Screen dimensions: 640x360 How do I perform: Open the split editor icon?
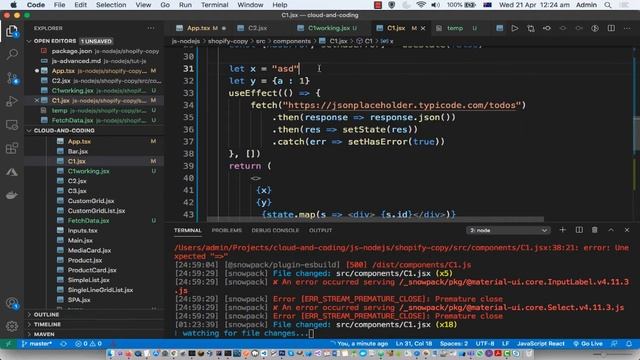(x=611, y=28)
